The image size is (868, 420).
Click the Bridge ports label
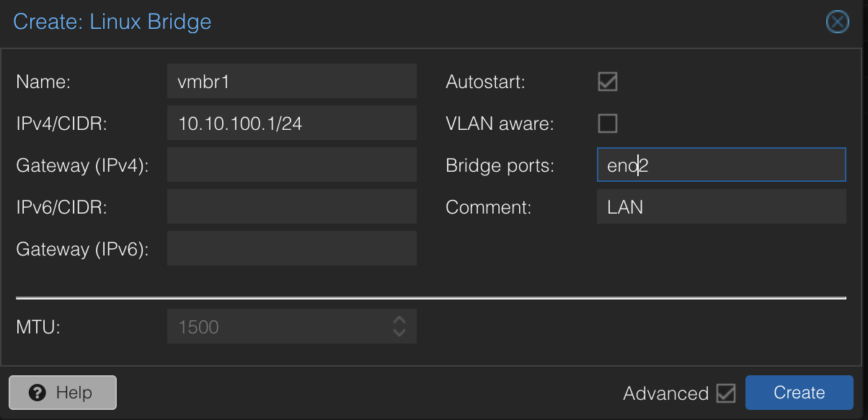point(500,165)
